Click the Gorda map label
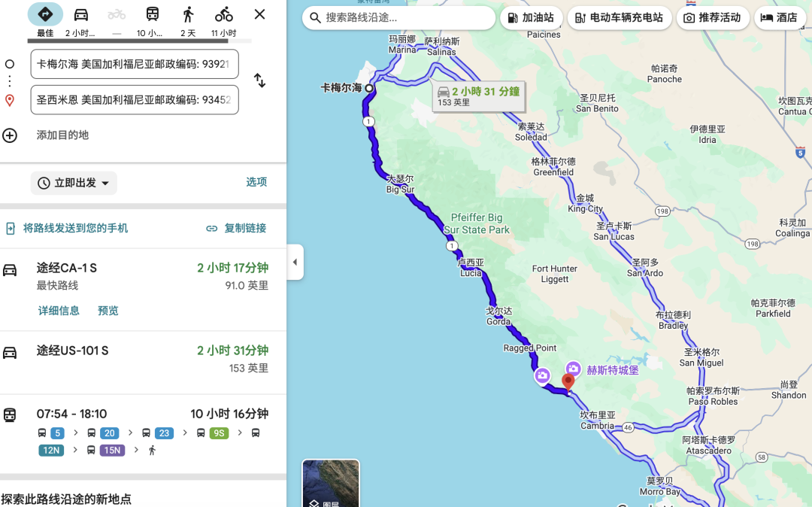Image resolution: width=812 pixels, height=507 pixels. (498, 316)
